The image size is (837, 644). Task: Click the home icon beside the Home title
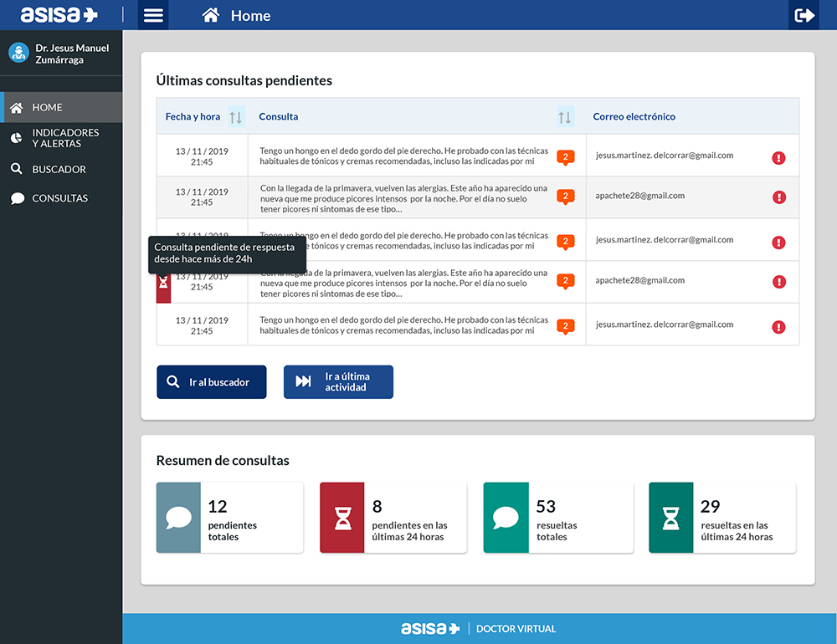click(211, 15)
